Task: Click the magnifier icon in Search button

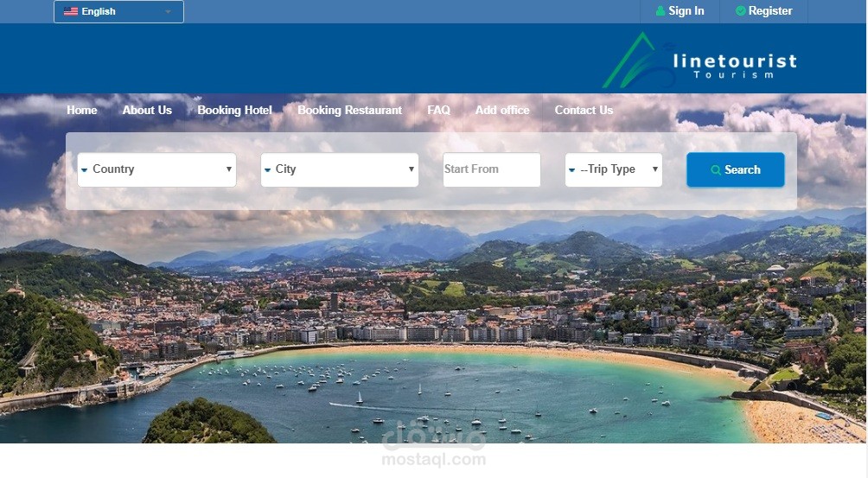Action: point(716,169)
